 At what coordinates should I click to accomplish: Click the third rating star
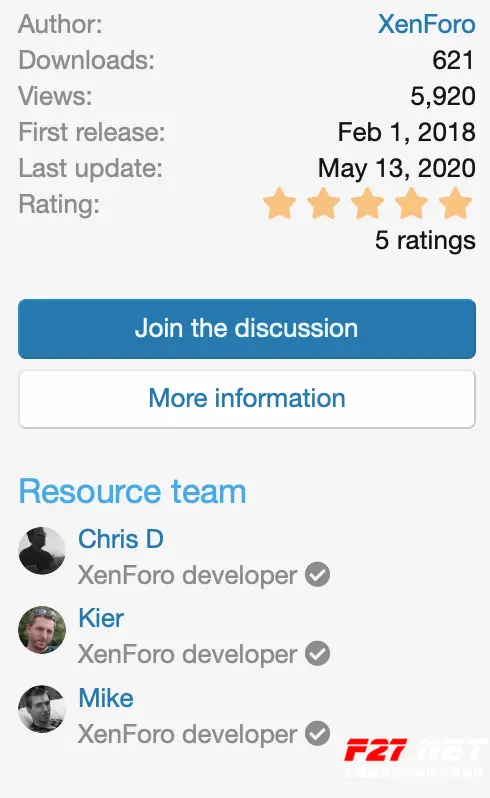(x=367, y=203)
